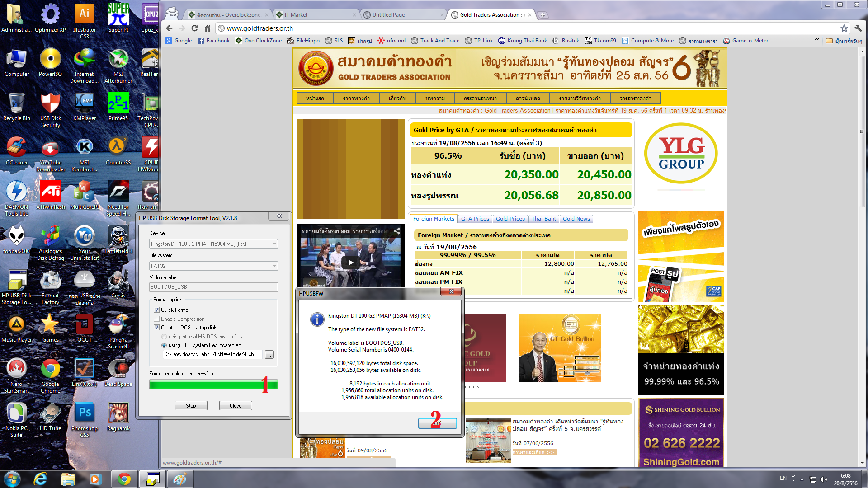Open the File system FAT32 dropdown
Image resolution: width=868 pixels, height=488 pixels.
[274, 266]
